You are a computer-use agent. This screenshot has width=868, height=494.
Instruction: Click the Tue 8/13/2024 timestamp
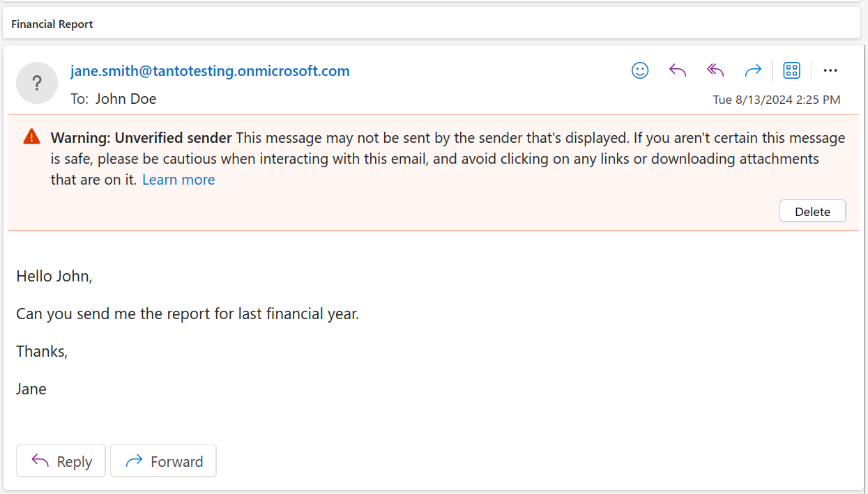pyautogui.click(x=776, y=100)
